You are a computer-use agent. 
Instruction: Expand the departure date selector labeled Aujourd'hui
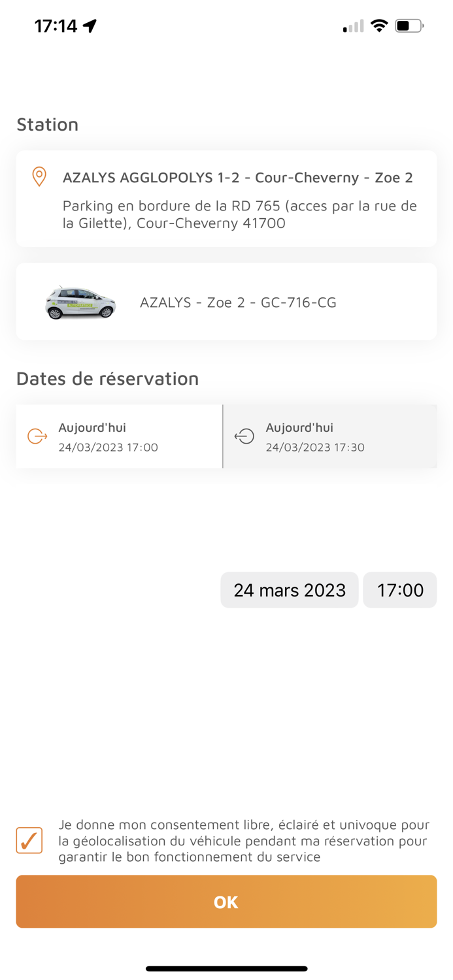click(118, 436)
